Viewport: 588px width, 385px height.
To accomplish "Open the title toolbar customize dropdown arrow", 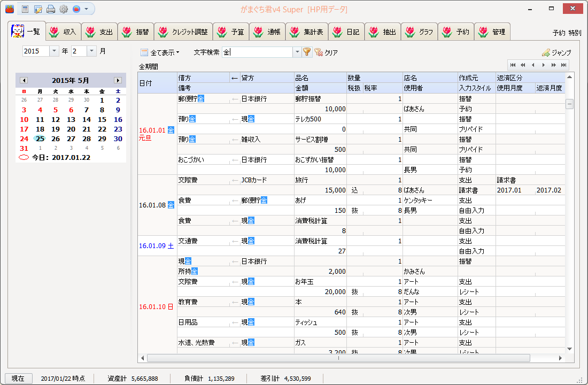I will coord(86,9).
